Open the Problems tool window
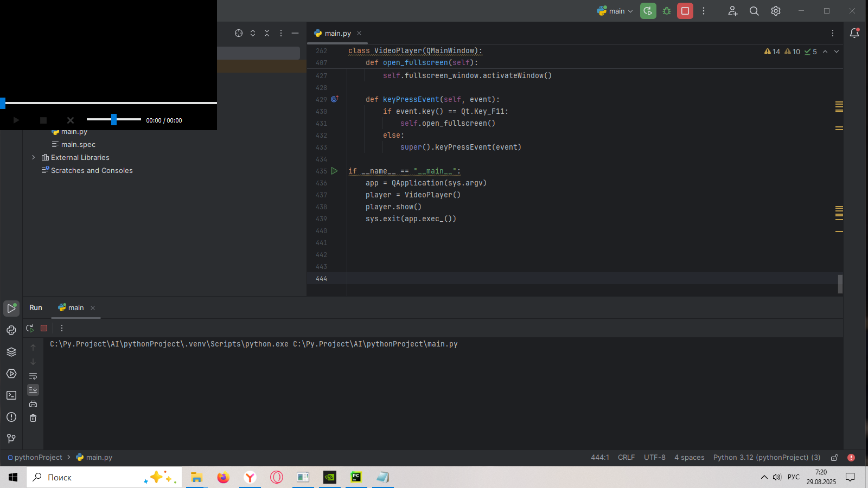The width and height of the screenshot is (868, 488). pyautogui.click(x=11, y=417)
